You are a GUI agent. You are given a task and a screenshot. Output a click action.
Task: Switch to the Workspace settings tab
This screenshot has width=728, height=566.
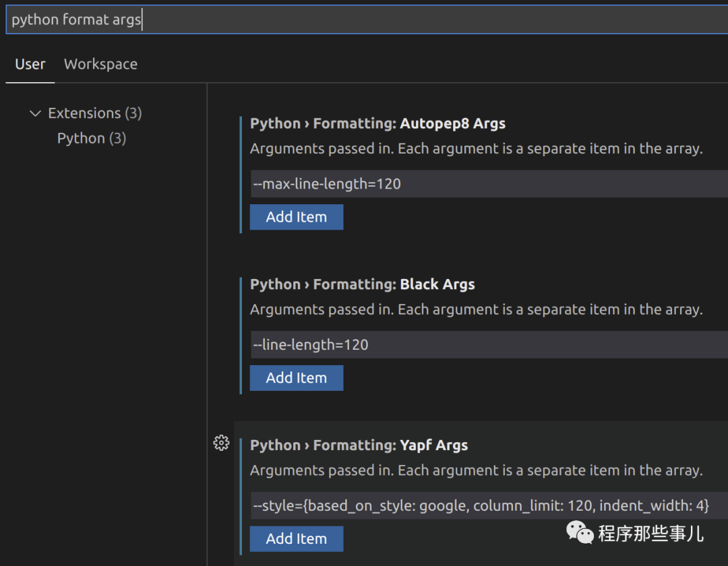(100, 64)
